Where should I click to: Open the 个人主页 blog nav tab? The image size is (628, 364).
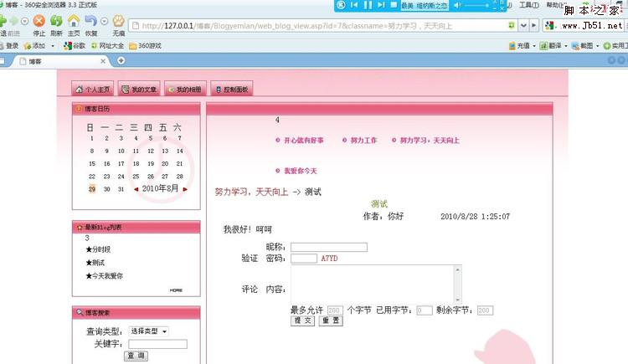[92, 89]
